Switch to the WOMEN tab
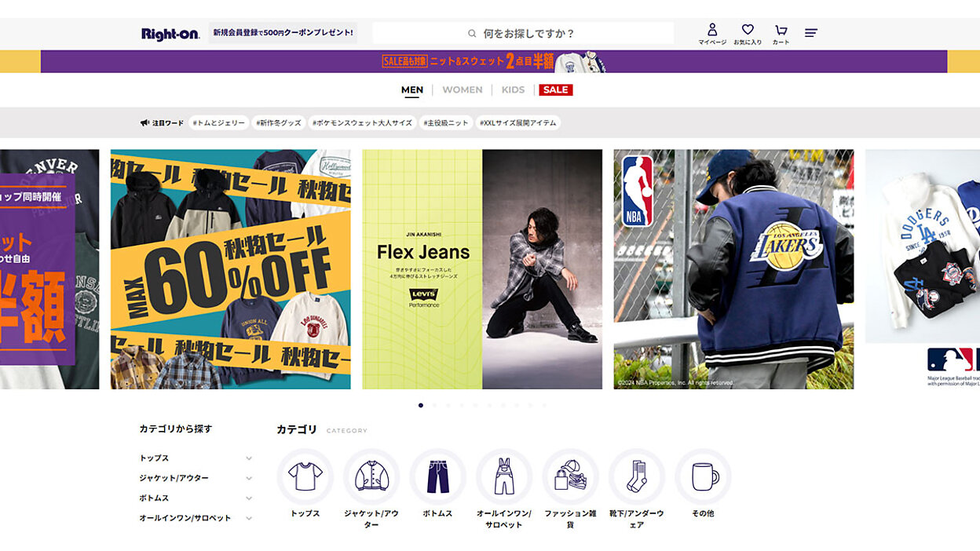980x551 pixels. click(x=463, y=89)
